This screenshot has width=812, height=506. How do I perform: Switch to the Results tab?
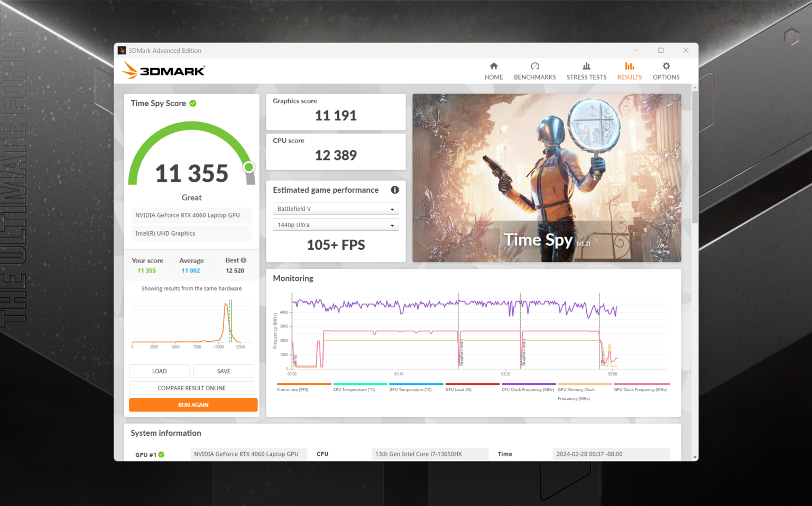(629, 71)
